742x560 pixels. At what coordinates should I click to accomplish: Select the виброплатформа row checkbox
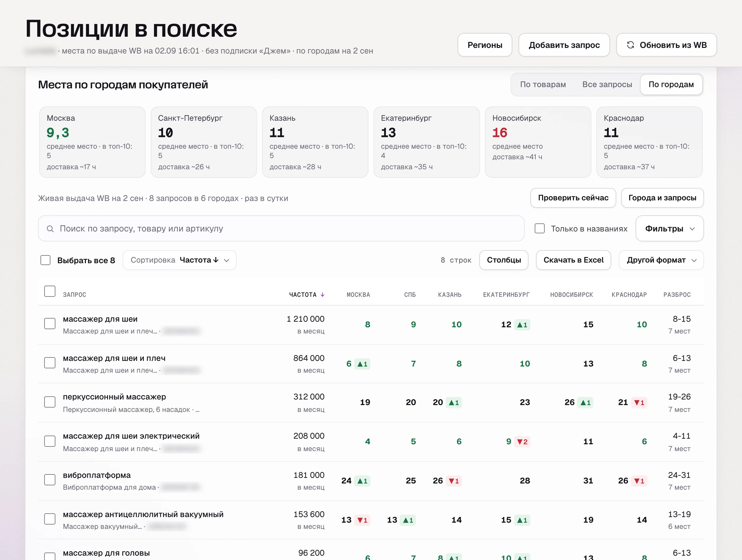tap(50, 480)
